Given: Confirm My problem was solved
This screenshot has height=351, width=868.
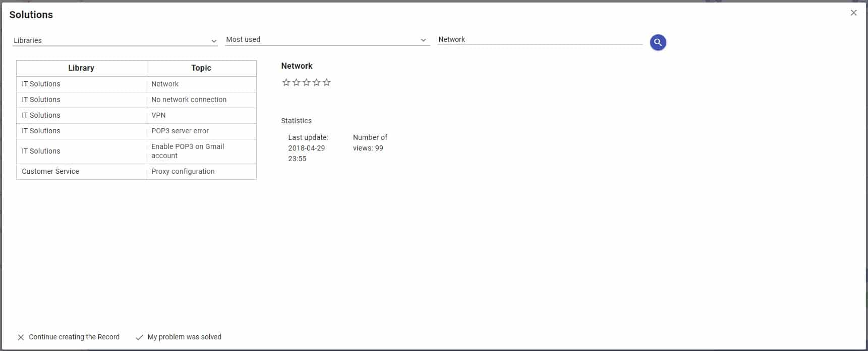Looking at the screenshot, I should tap(179, 337).
